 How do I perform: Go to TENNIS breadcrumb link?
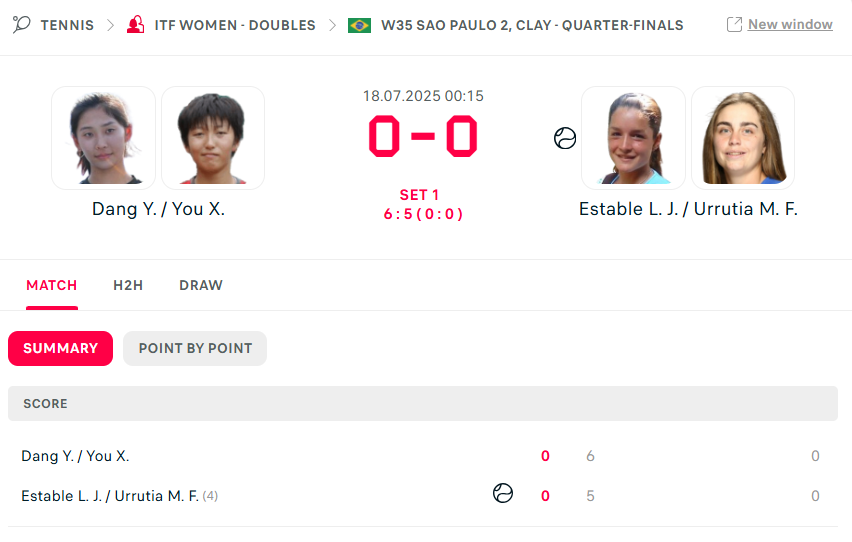[67, 25]
